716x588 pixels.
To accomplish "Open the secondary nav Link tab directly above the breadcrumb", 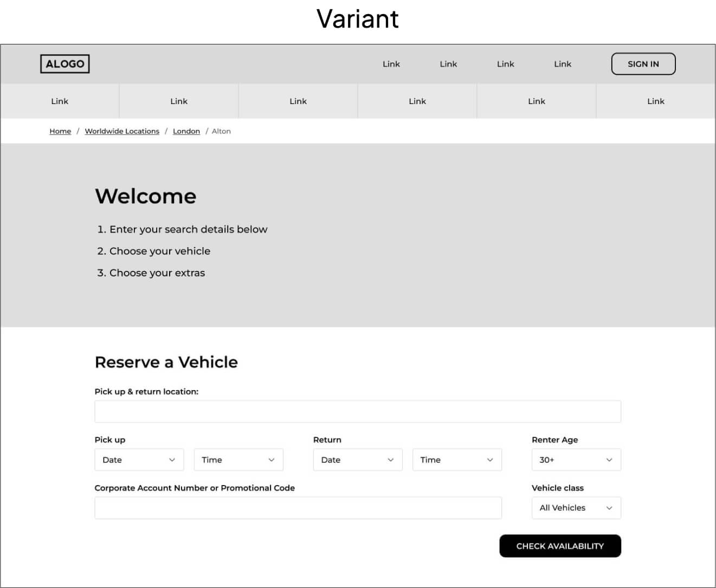I will coord(179,101).
